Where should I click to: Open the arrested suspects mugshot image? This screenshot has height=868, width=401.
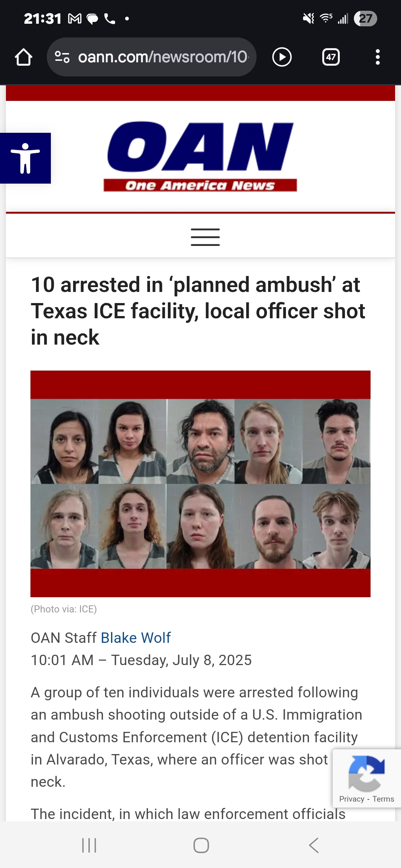[200, 484]
